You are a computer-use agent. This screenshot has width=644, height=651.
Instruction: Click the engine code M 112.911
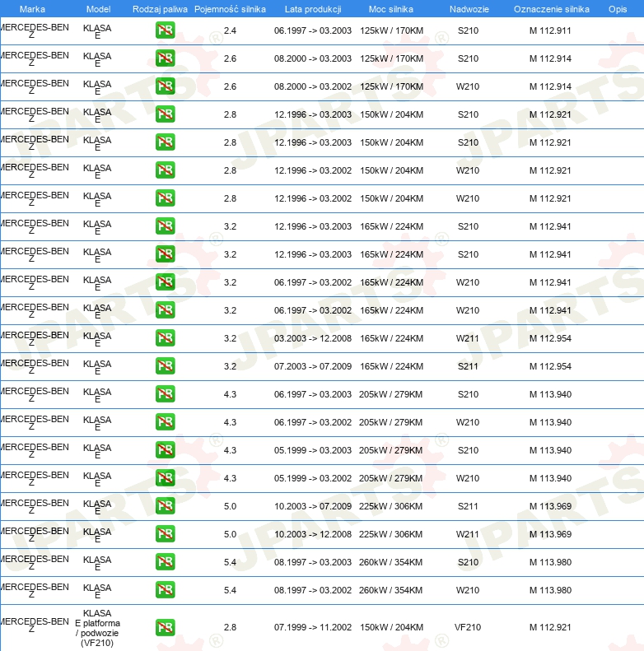(550, 31)
